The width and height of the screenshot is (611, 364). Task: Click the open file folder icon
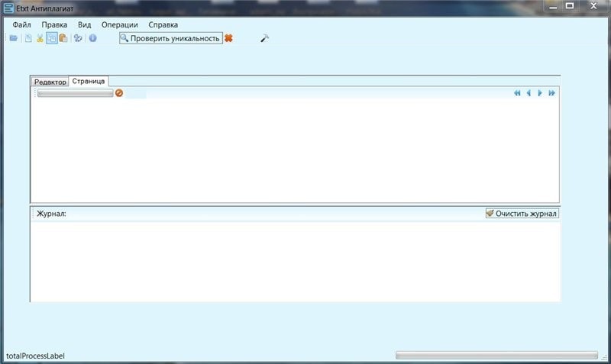click(x=14, y=38)
